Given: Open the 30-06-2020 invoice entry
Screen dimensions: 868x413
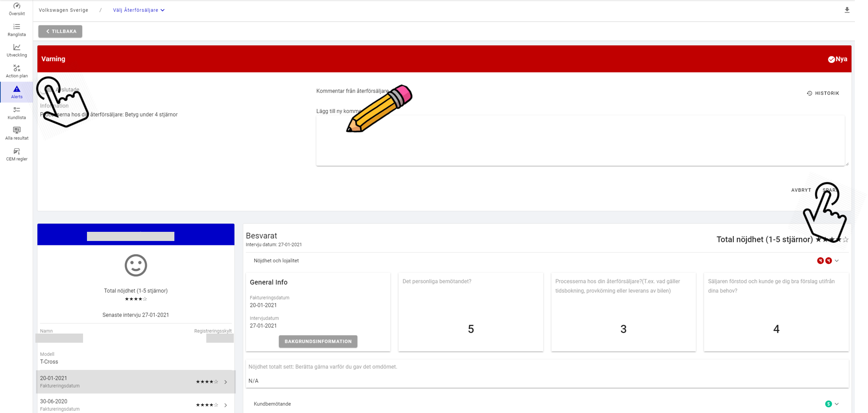Looking at the screenshot, I should click(x=135, y=404).
